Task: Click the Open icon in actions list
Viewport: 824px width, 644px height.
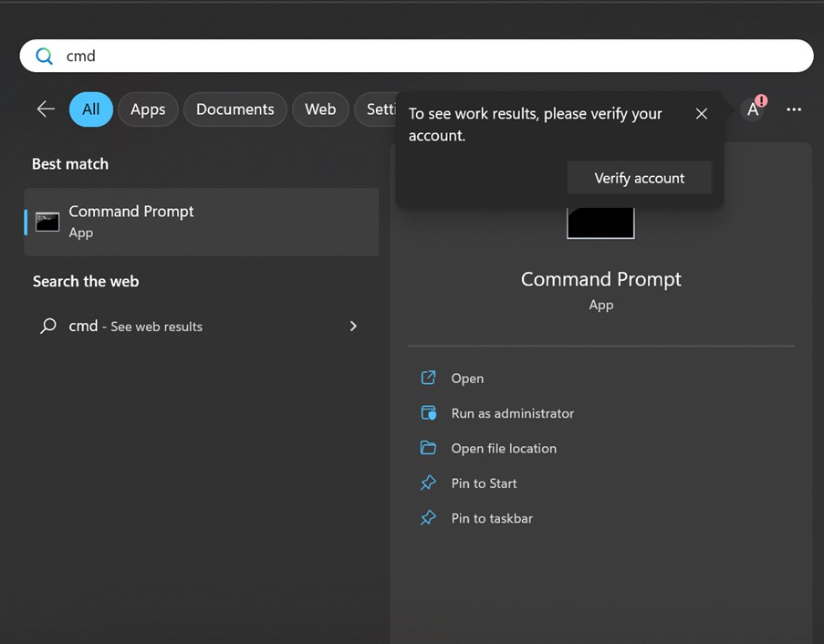Action: click(x=428, y=379)
